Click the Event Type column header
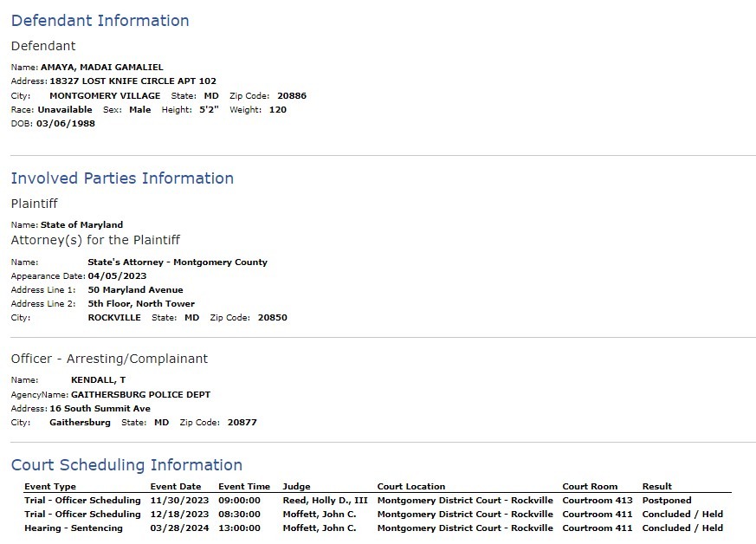Image resolution: width=756 pixels, height=544 pixels. tap(50, 487)
